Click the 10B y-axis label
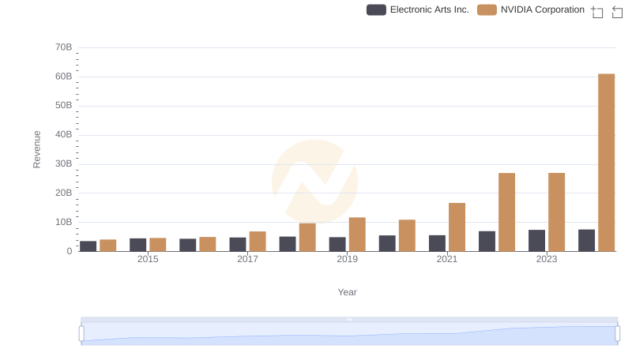Screen dimensions: 632x364 64,222
